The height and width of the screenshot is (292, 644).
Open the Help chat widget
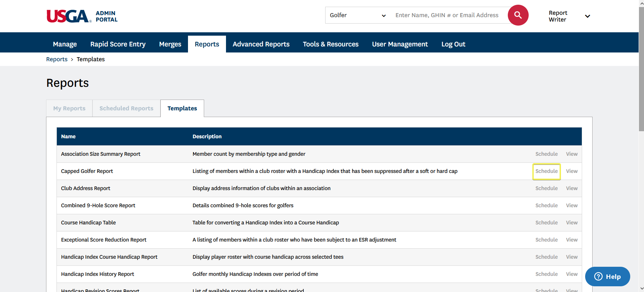[x=607, y=277]
